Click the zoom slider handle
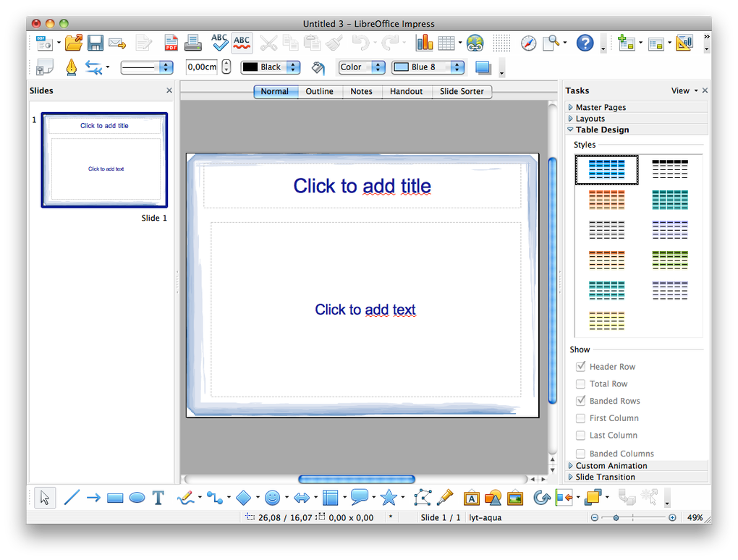 tap(616, 517)
